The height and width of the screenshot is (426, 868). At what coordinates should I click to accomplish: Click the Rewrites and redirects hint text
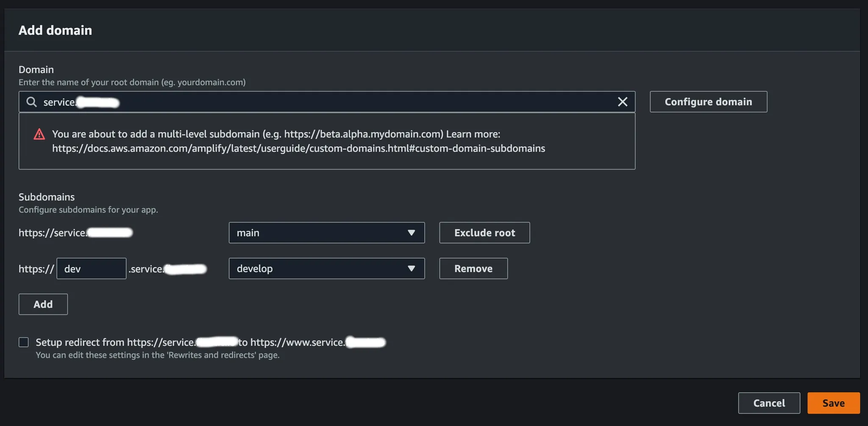[x=157, y=355]
